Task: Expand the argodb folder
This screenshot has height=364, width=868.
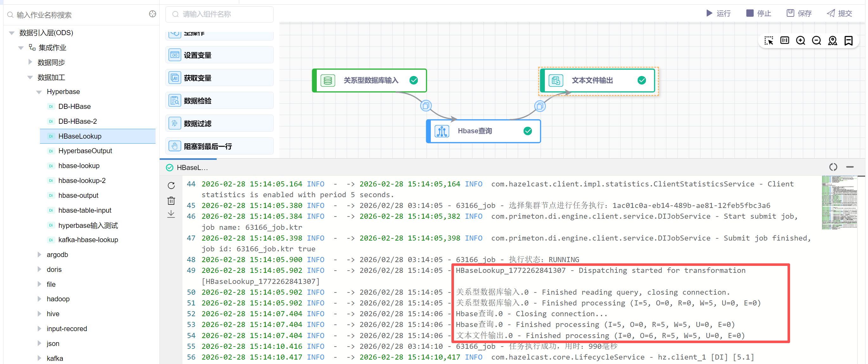Action: (39, 254)
